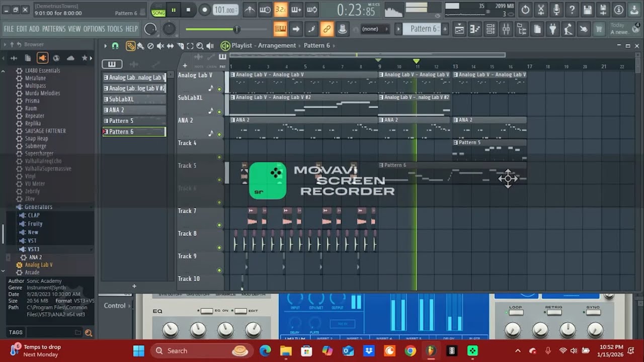Select the playlist Delete tool
Screen dimensions: 644x362
(x=150, y=46)
